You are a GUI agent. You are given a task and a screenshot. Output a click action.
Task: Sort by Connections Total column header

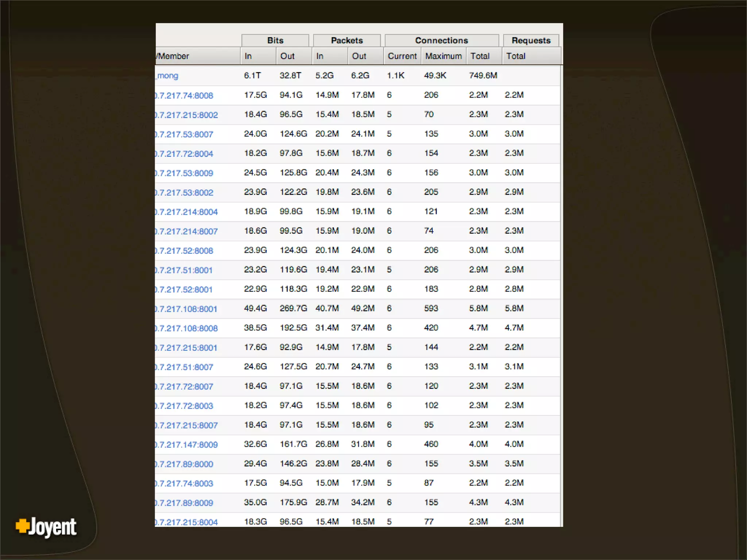[484, 56]
